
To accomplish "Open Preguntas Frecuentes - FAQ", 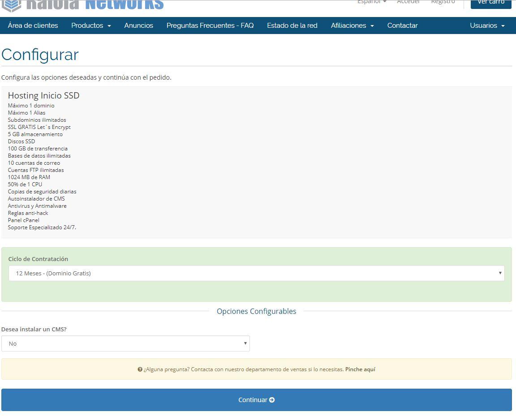I will 210,26.
